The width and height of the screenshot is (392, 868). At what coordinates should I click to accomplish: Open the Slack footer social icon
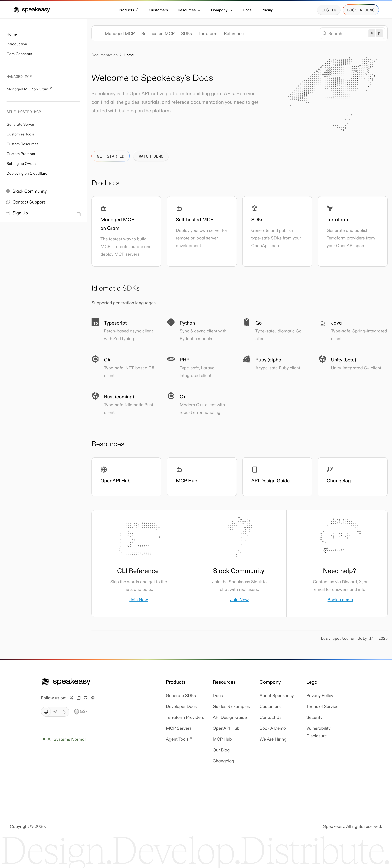click(x=93, y=698)
